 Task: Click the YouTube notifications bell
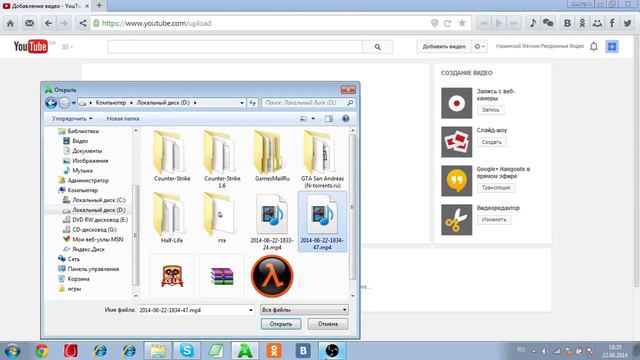pyautogui.click(x=594, y=47)
